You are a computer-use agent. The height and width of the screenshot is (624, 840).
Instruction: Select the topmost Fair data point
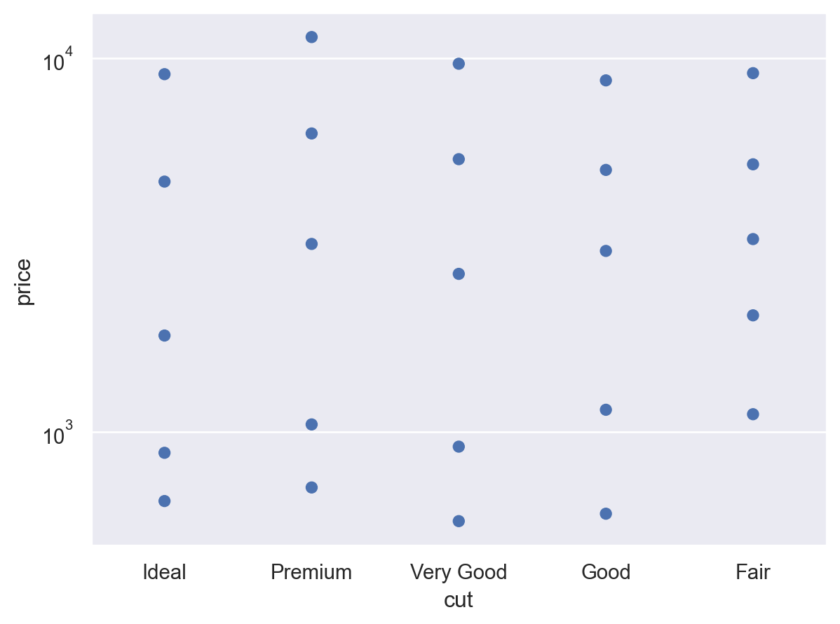pyautogui.click(x=752, y=73)
